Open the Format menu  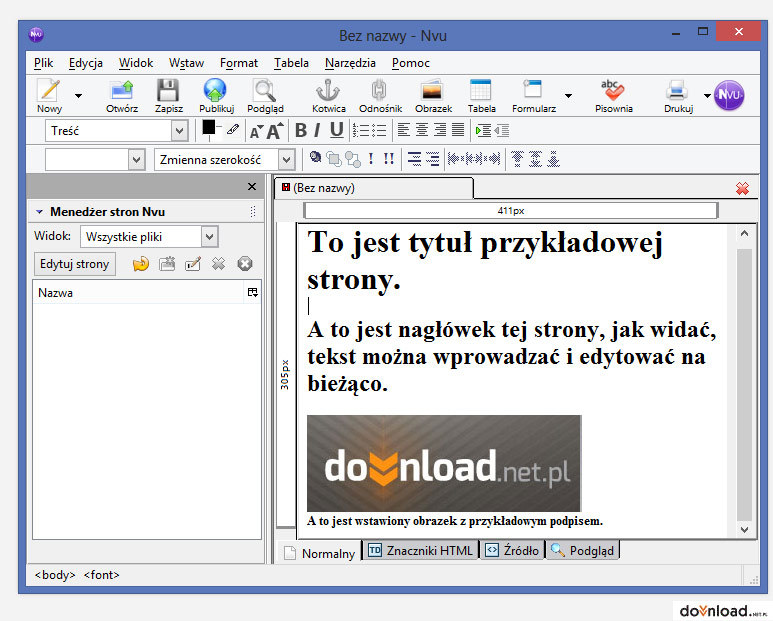click(239, 63)
